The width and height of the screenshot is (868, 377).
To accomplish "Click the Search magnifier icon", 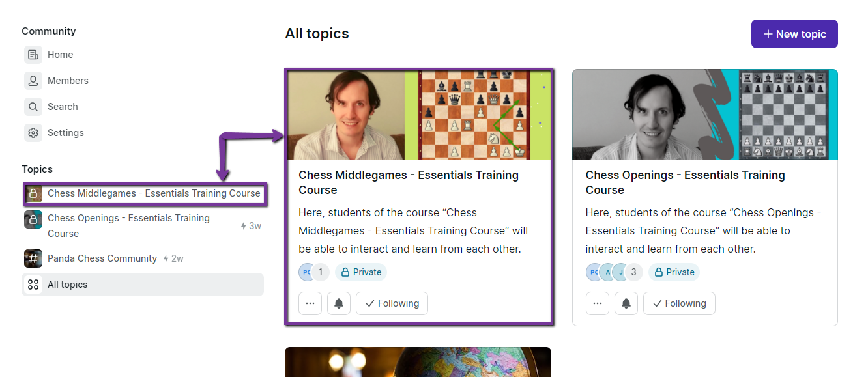I will (x=33, y=107).
